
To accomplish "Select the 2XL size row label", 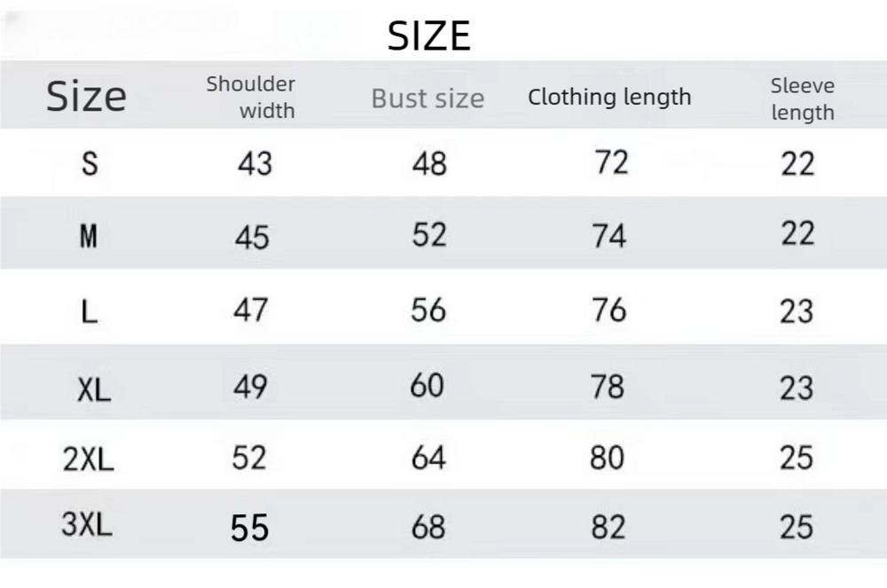I will (89, 459).
